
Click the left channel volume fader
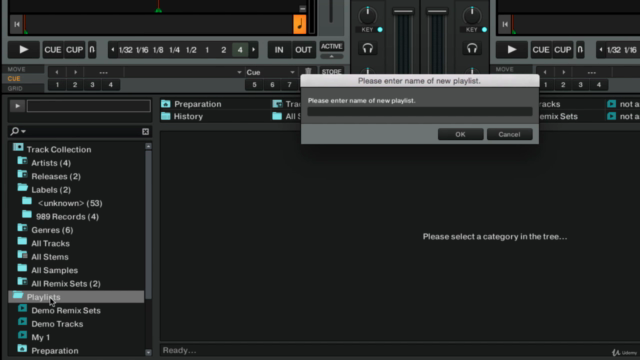[403, 12]
